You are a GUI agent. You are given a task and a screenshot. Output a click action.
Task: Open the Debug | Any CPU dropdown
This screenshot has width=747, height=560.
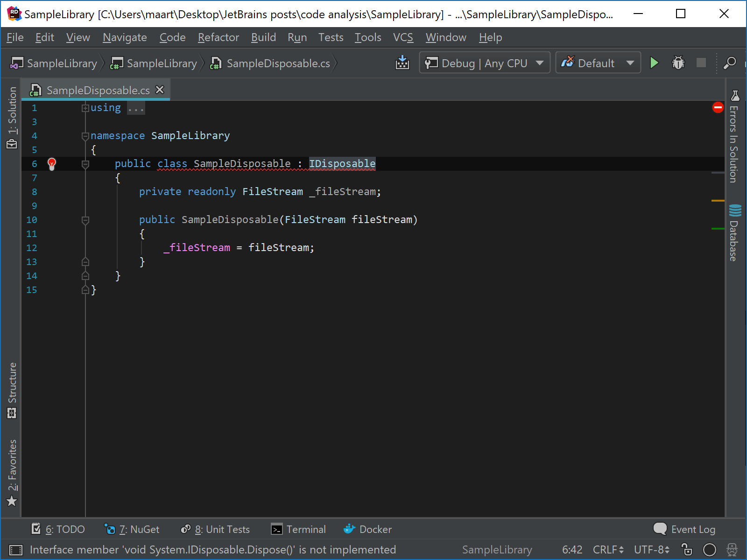[x=485, y=63]
